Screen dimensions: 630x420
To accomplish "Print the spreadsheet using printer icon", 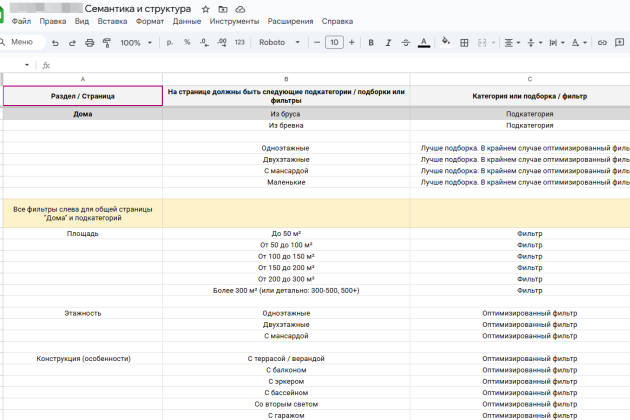I will [x=90, y=43].
